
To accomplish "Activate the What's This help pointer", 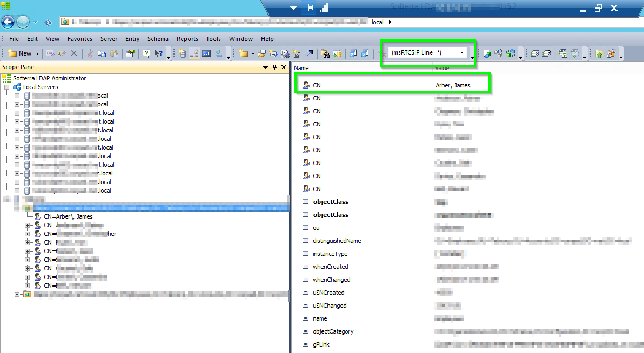I will click(158, 53).
